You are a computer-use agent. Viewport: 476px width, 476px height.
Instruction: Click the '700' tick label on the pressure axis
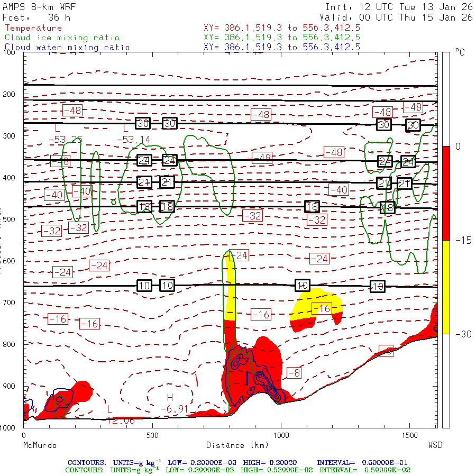point(9,303)
